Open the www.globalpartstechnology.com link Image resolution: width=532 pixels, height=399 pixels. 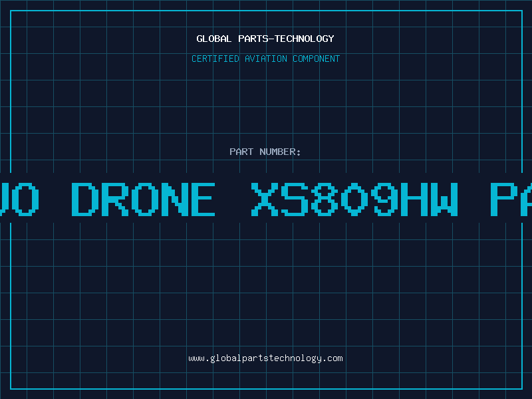pos(265,358)
